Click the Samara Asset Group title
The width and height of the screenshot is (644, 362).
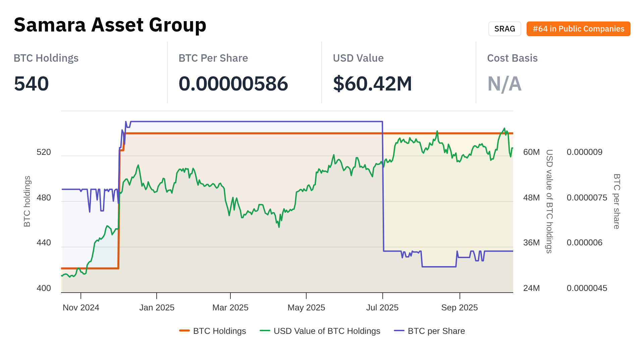coord(110,25)
